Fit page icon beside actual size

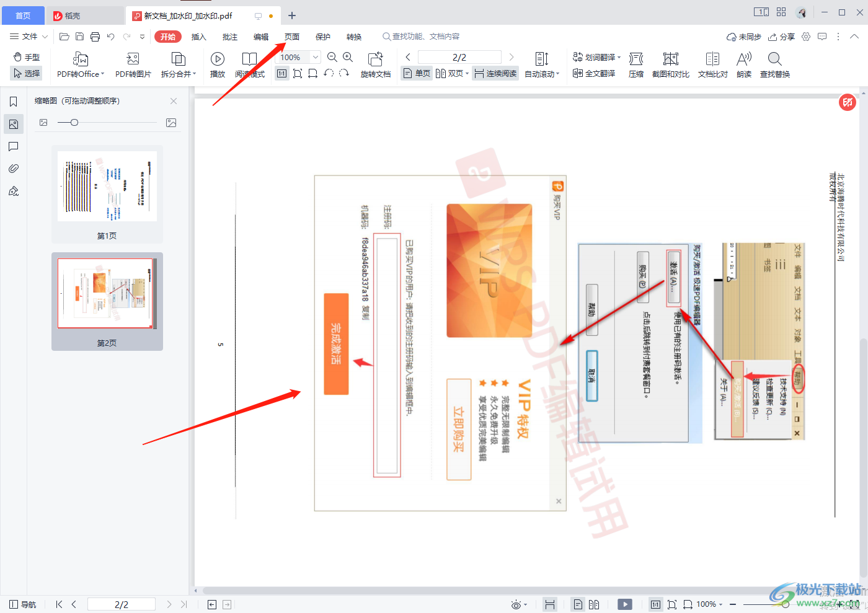298,74
